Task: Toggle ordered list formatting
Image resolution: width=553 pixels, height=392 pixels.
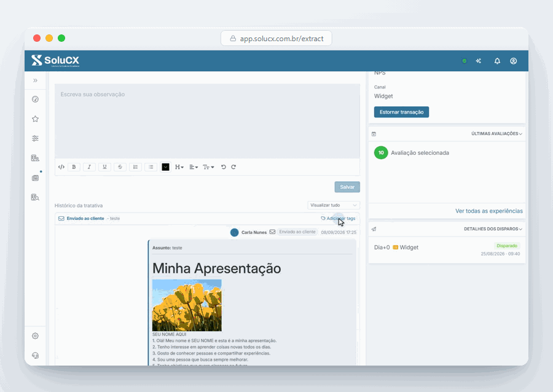Action: pyautogui.click(x=135, y=167)
